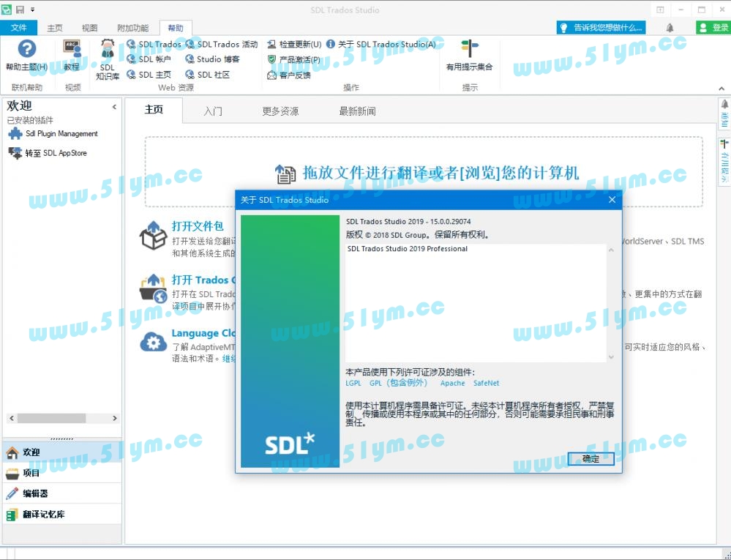The height and width of the screenshot is (560, 731).
Task: Open 有用提示集合 useful tips icon
Action: (x=470, y=48)
